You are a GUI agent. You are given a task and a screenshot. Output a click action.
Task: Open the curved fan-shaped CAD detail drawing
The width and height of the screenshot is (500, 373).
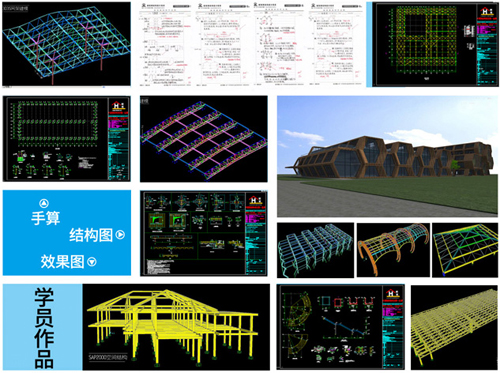pos(340,327)
